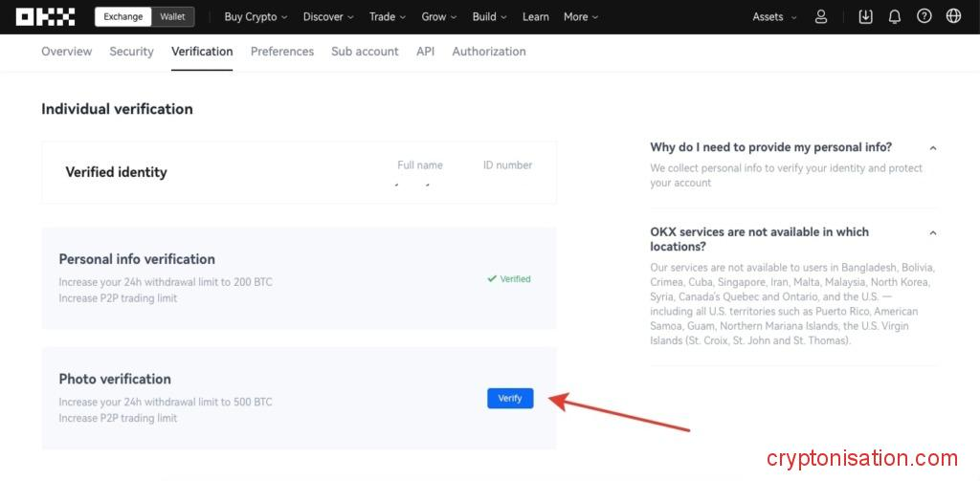Click the download app icon
Viewport: 980px width, 481px height.
pyautogui.click(x=865, y=16)
